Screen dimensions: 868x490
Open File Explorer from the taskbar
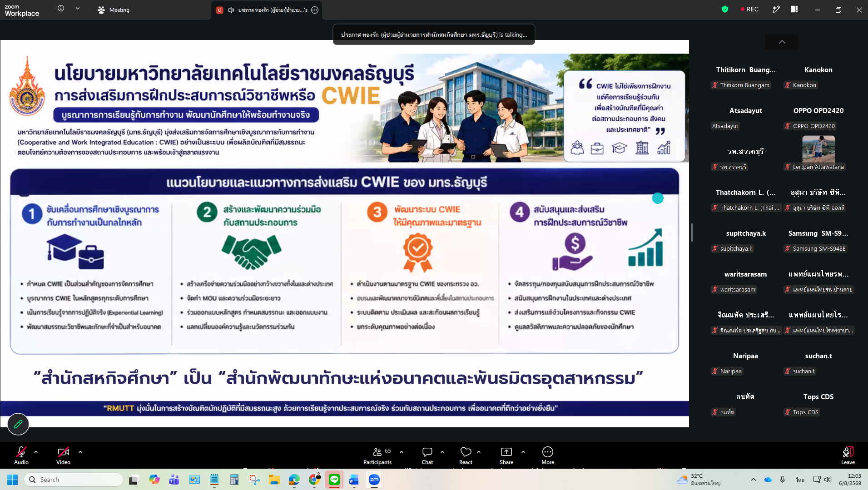[274, 480]
